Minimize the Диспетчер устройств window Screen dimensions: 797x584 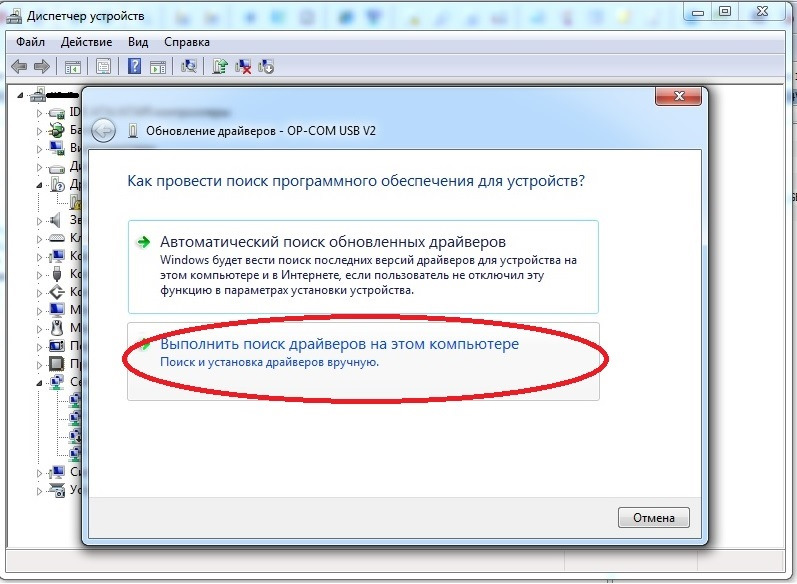[x=698, y=12]
